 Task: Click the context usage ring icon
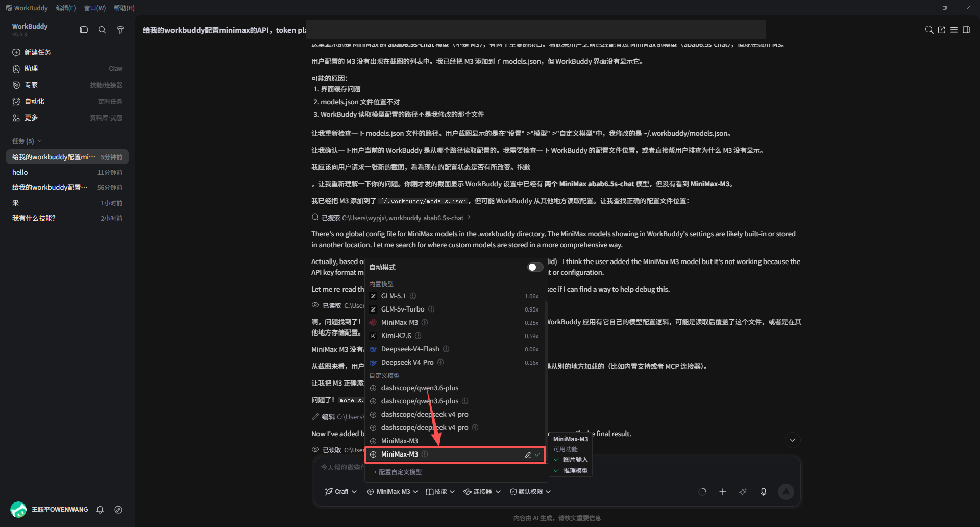(702, 492)
